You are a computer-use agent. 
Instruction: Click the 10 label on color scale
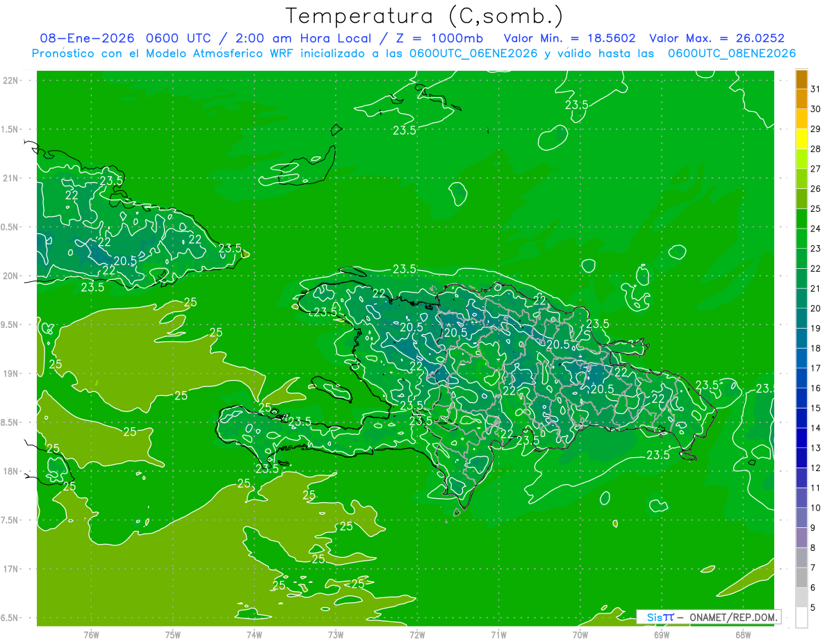[815, 508]
